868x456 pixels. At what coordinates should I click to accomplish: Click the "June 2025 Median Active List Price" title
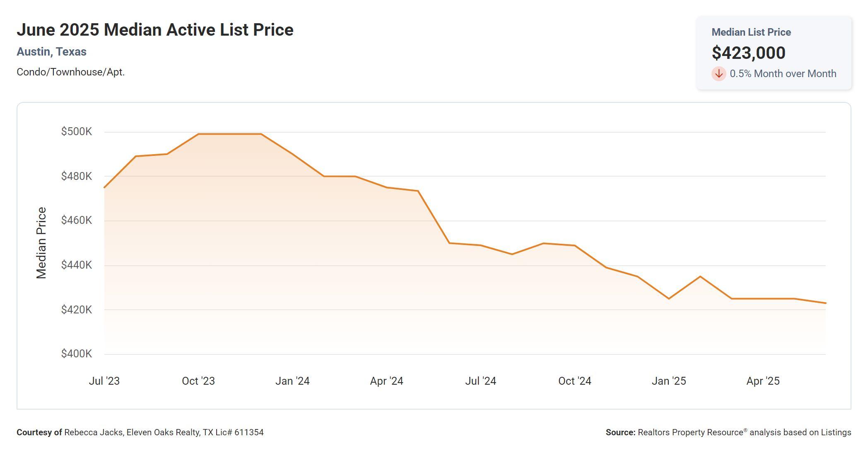point(155,30)
